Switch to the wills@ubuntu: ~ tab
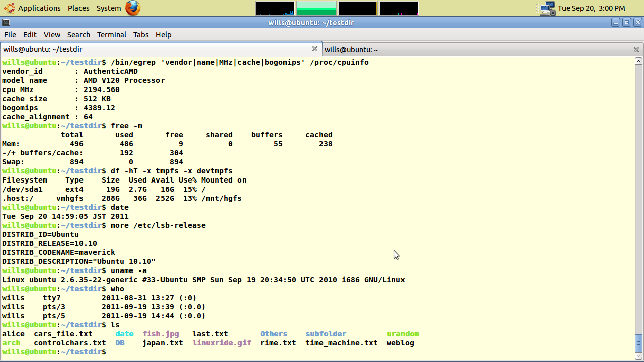The image size is (644, 362). pos(351,49)
